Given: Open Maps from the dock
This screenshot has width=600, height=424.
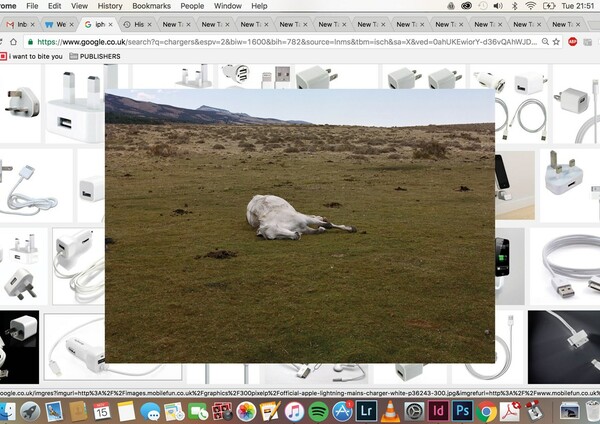Looking at the screenshot, I should click(x=174, y=411).
